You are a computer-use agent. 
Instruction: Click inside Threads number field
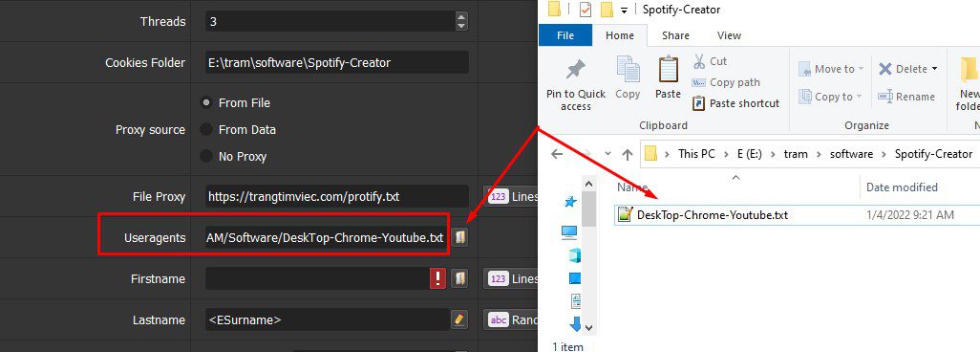(330, 21)
